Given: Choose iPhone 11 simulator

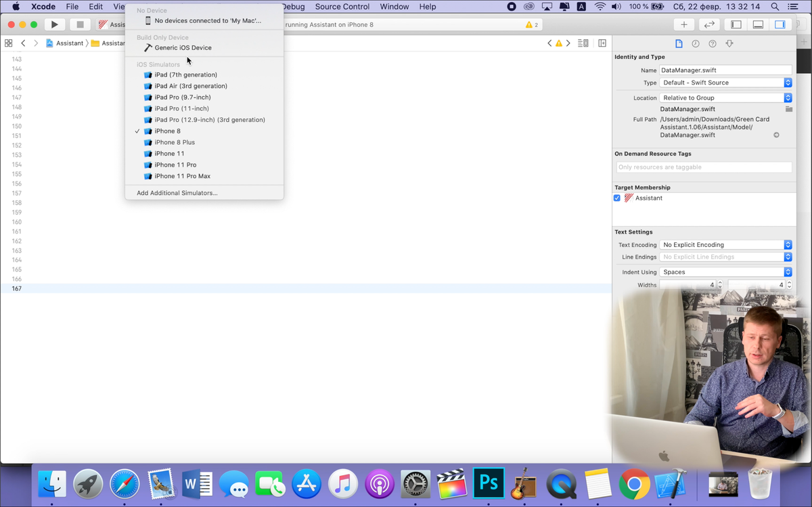Looking at the screenshot, I should (204, 154).
